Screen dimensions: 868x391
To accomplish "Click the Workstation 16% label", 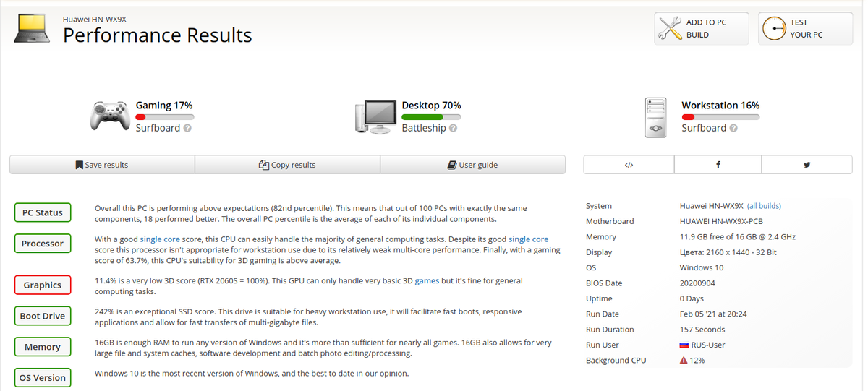I will click(x=720, y=106).
